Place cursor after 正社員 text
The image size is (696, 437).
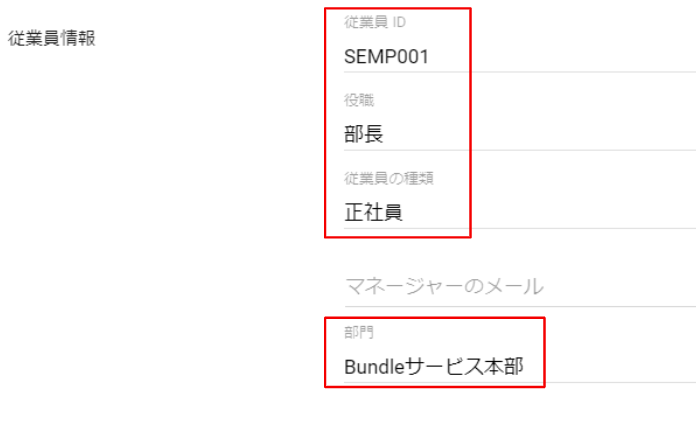tap(405, 212)
